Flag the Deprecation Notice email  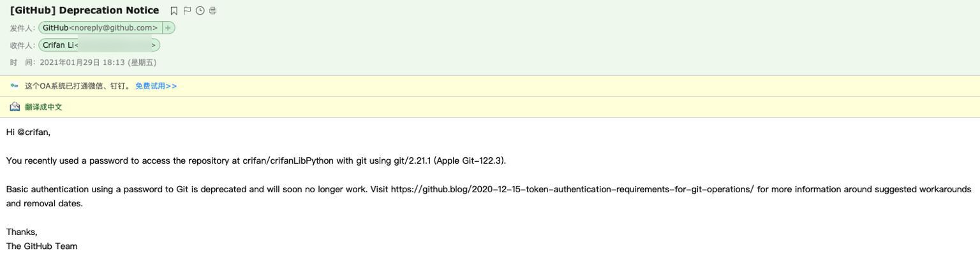187,11
